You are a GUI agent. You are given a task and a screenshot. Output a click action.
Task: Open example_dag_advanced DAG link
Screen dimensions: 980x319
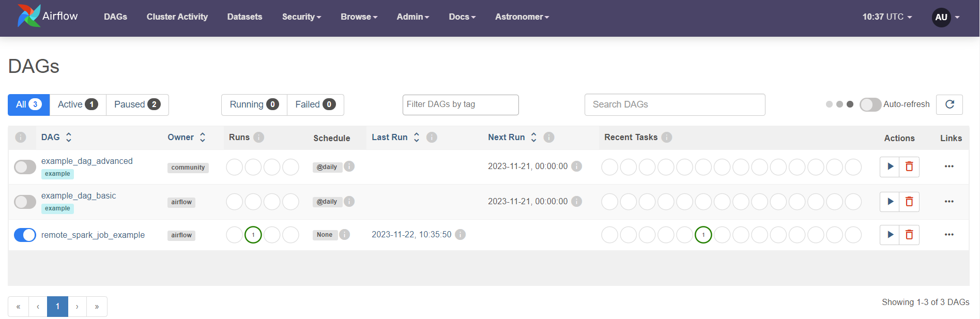pos(87,161)
